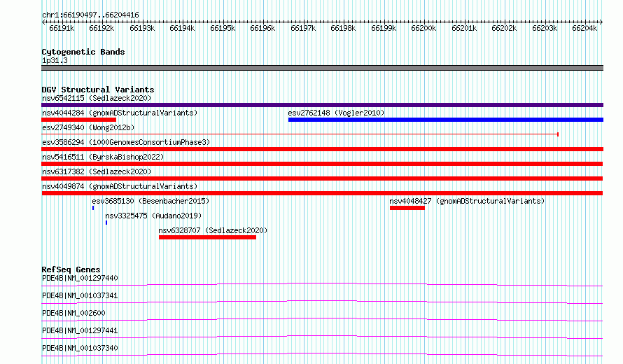Select the purple nsv6542115 variant bar
Screen dimensions: 623x364
point(322,105)
